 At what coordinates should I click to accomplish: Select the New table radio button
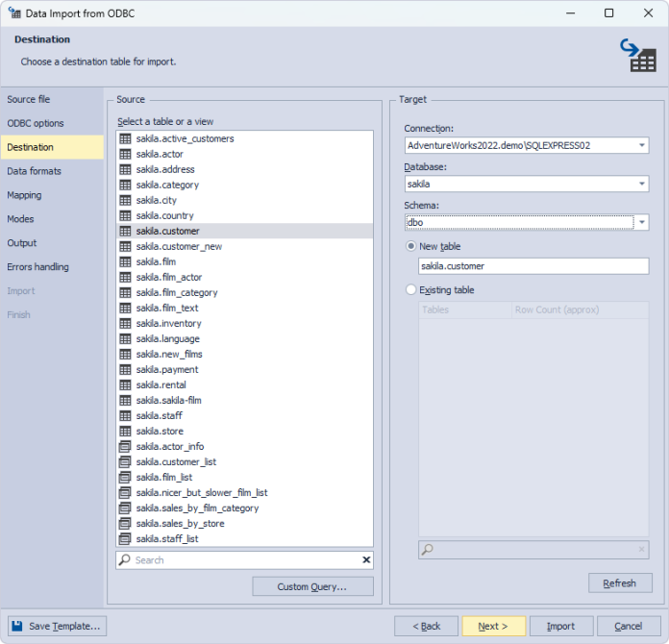411,246
